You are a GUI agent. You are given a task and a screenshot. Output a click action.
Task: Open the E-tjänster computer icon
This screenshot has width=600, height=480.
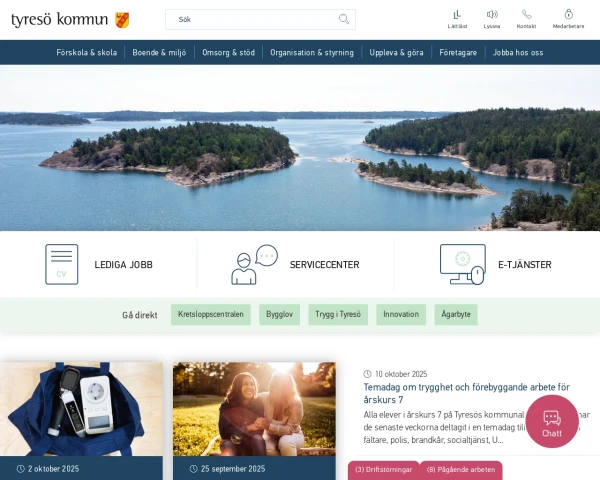pos(463,264)
